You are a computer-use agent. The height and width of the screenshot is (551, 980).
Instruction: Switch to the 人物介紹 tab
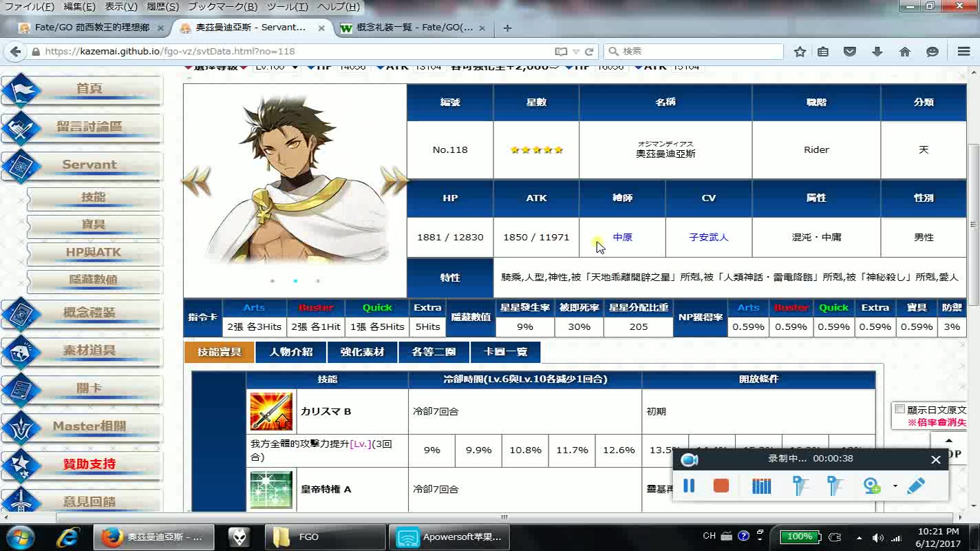point(290,352)
